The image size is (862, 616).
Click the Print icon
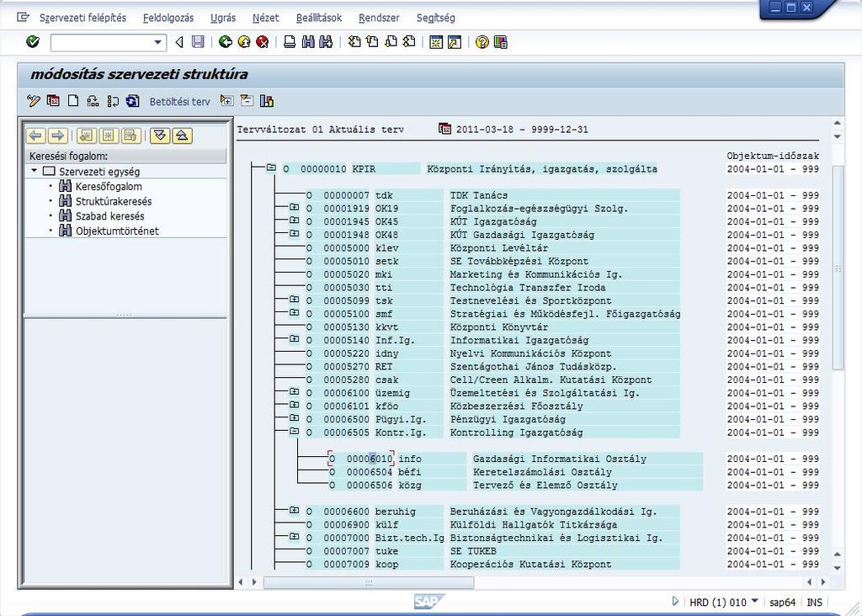[290, 42]
